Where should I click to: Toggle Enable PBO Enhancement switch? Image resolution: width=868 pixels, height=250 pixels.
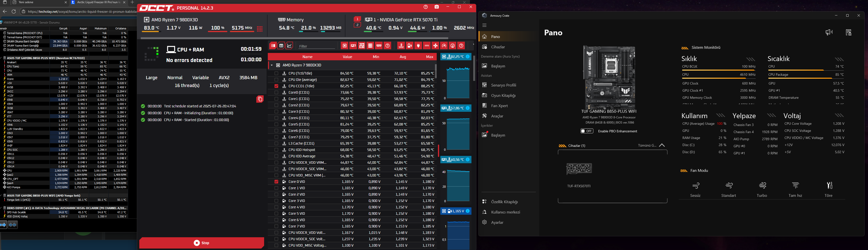point(587,131)
